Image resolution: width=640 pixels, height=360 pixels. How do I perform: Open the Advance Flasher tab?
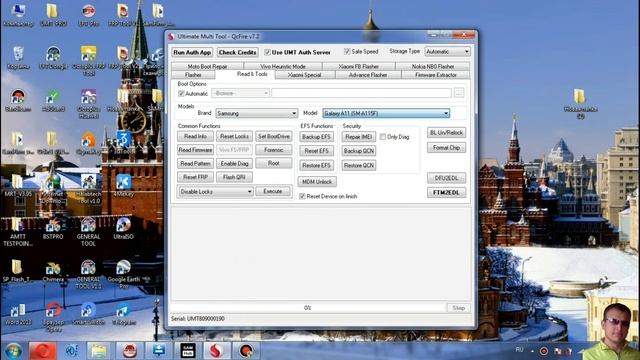coord(368,75)
